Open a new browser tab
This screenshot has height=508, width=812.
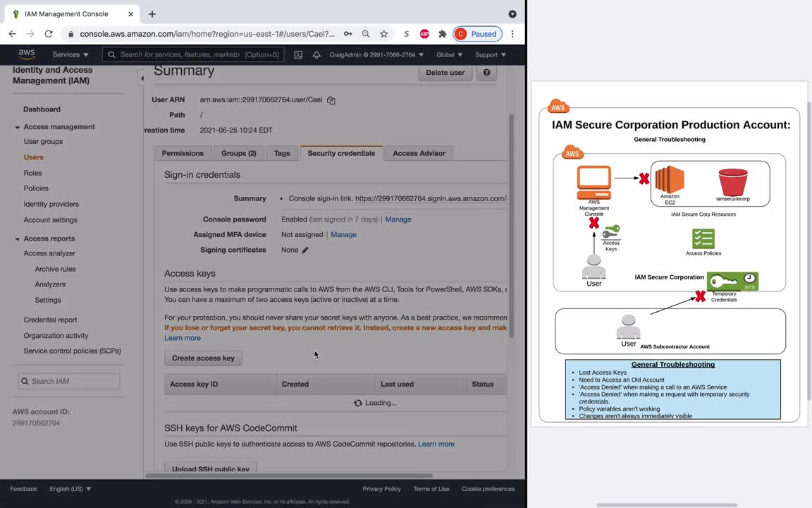pos(152,14)
